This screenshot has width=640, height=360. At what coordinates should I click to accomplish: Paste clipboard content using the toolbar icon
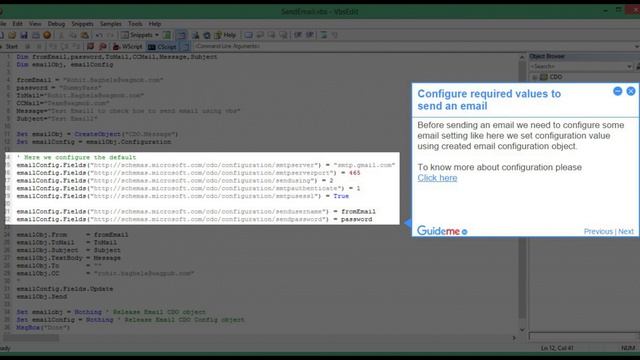[x=85, y=35]
